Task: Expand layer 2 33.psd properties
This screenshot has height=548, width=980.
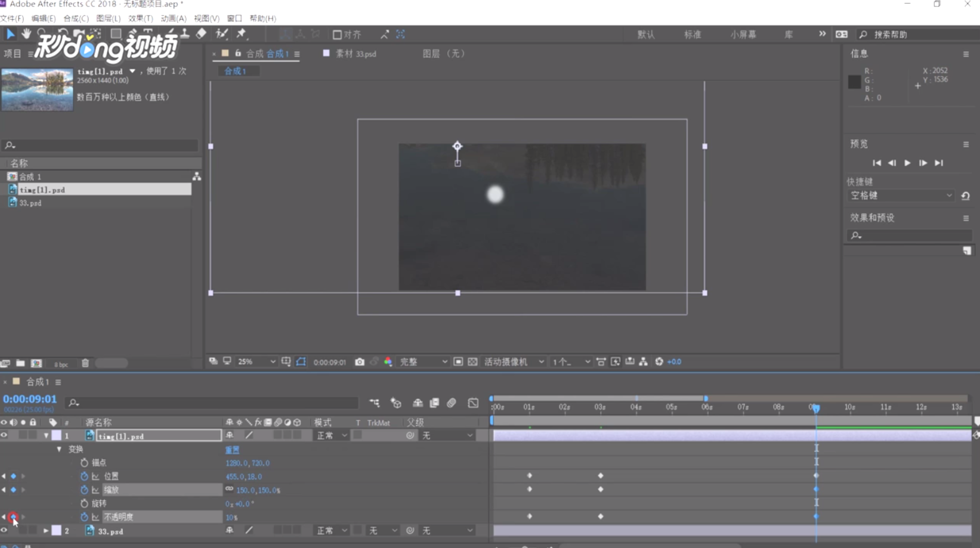Action: pos(46,530)
